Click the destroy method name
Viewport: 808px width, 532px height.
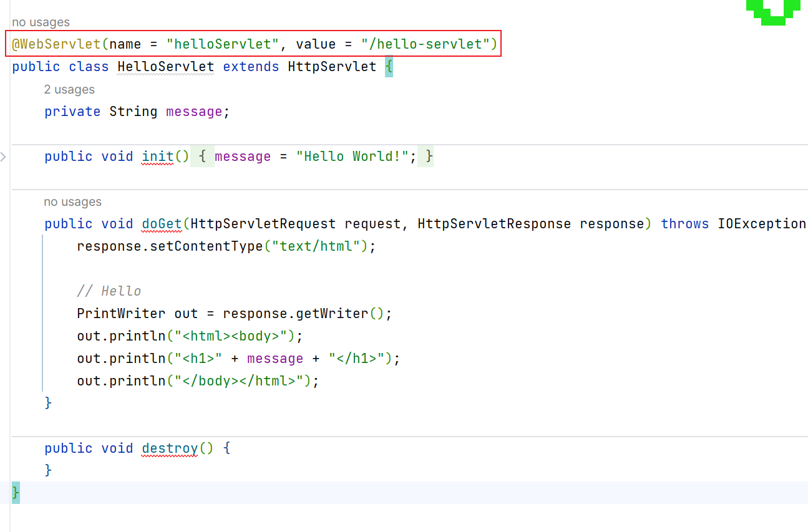coord(170,448)
